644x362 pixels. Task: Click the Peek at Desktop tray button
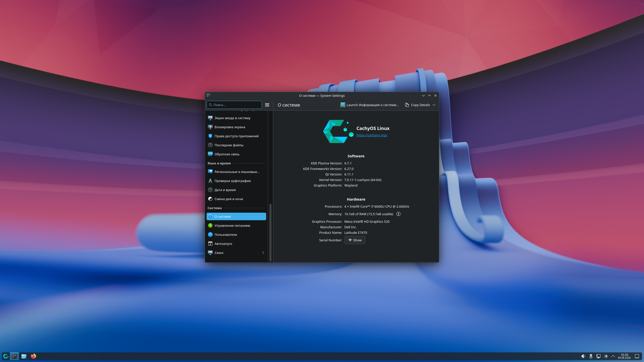637,356
